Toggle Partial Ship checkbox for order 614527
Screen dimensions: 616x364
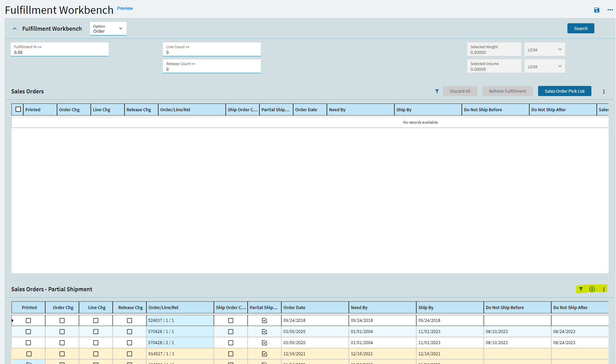click(264, 354)
